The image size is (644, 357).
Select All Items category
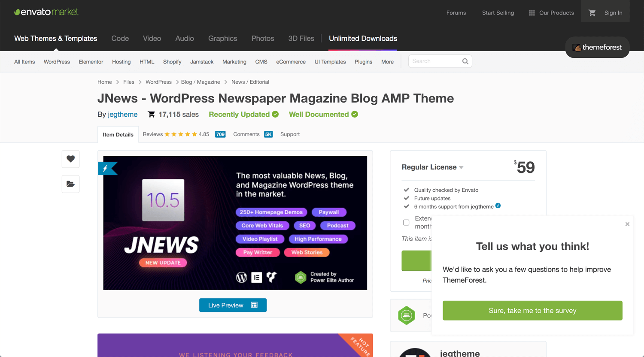(x=24, y=62)
